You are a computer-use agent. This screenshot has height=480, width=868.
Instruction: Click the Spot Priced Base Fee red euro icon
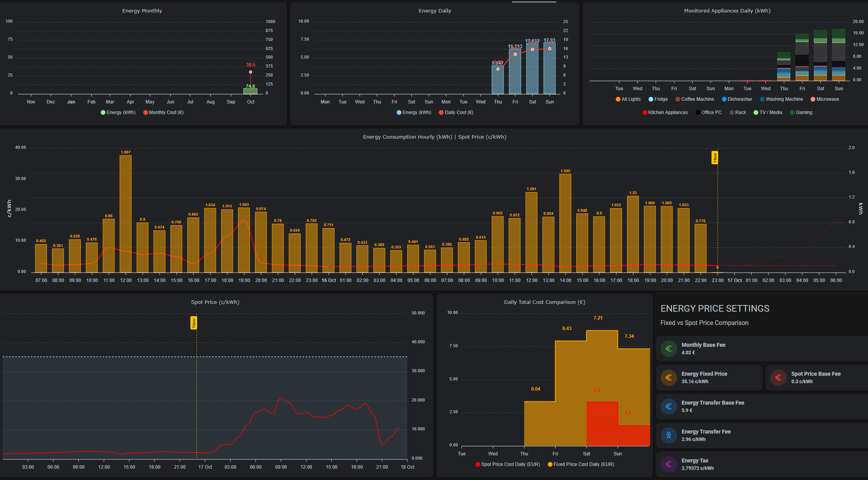[778, 378]
